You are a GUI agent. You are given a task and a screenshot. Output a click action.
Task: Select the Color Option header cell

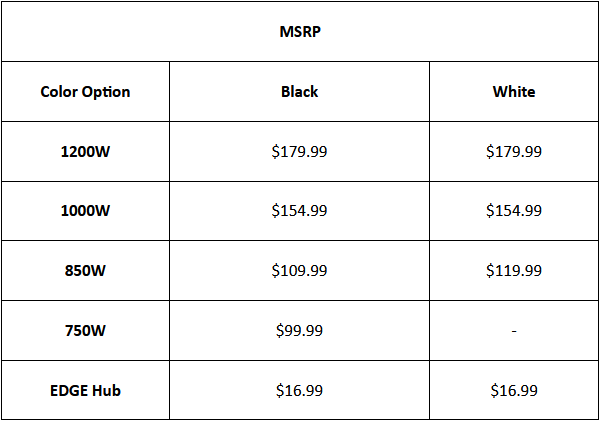point(85,92)
